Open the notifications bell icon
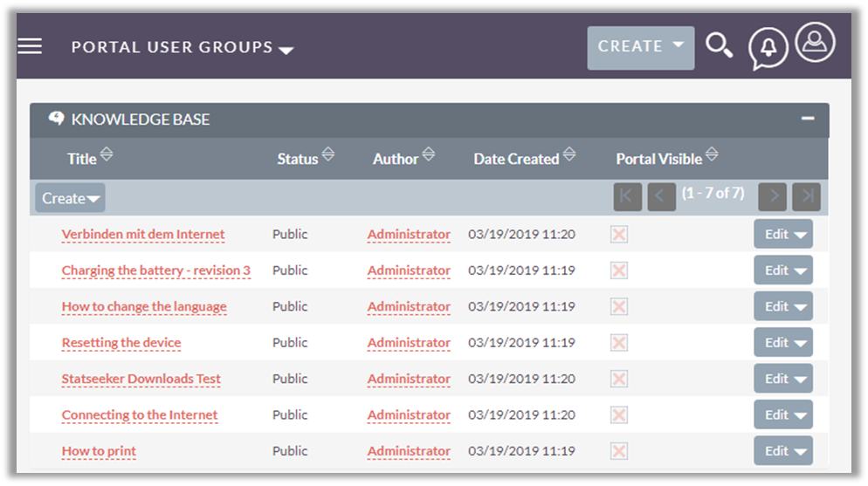868x486 pixels. coord(768,49)
